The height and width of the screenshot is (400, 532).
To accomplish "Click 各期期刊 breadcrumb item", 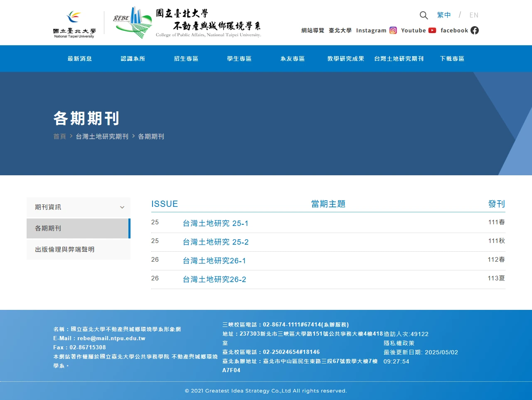I will pos(151,136).
